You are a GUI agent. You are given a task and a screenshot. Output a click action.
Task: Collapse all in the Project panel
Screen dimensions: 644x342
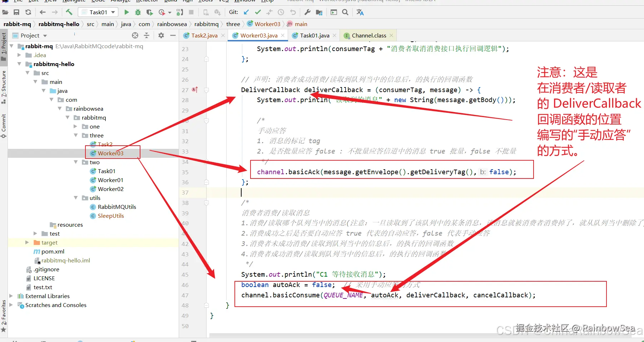[147, 35]
